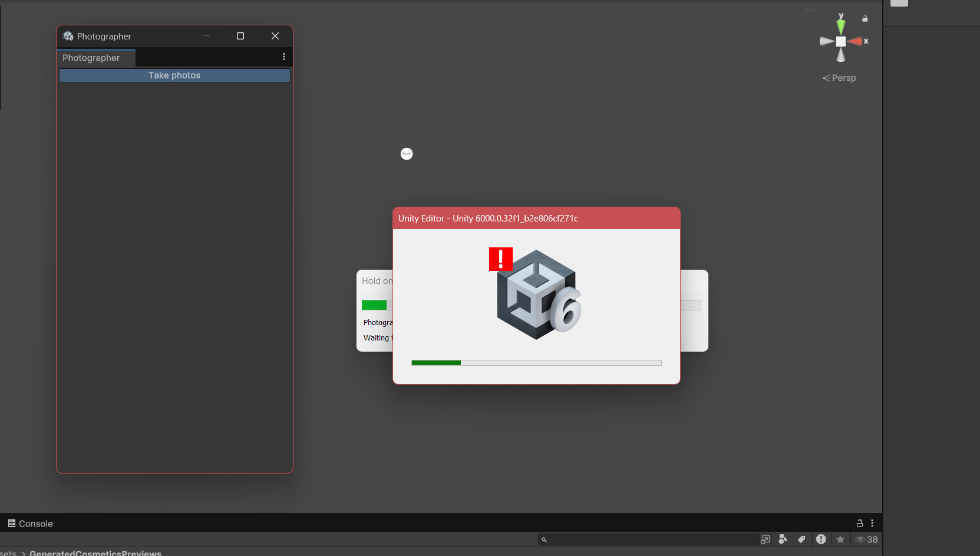Screen dimensions: 980x556
Task: Click the gray bottom cone on scene gizmo
Action: 841,55
